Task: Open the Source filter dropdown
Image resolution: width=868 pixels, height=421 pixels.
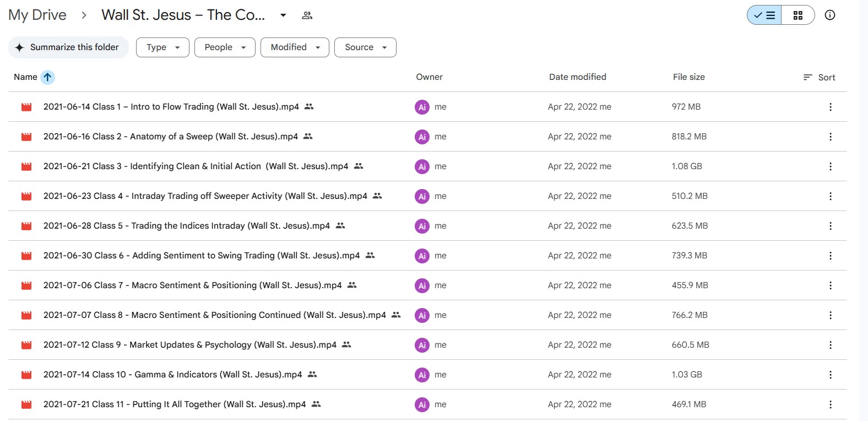Action: (x=365, y=47)
